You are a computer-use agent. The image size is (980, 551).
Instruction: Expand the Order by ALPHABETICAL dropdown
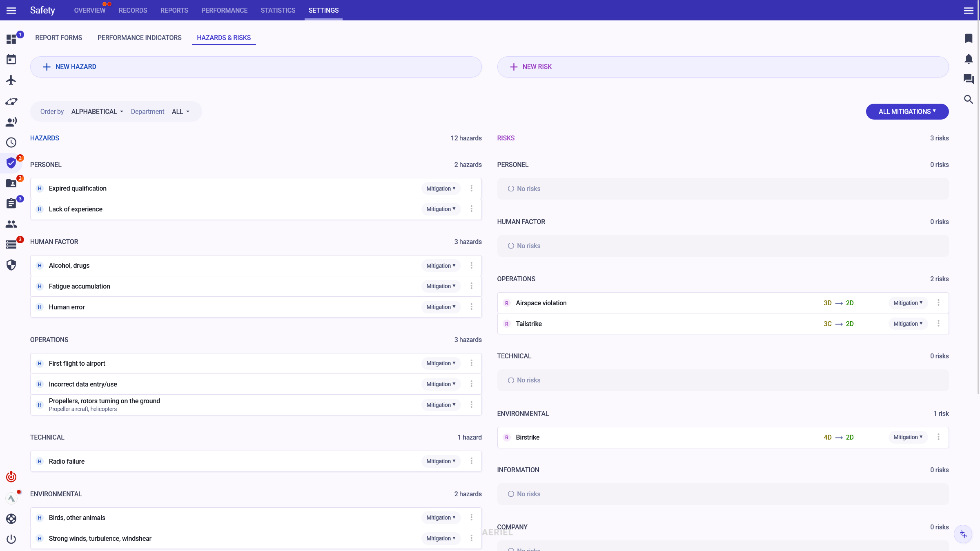tap(97, 111)
